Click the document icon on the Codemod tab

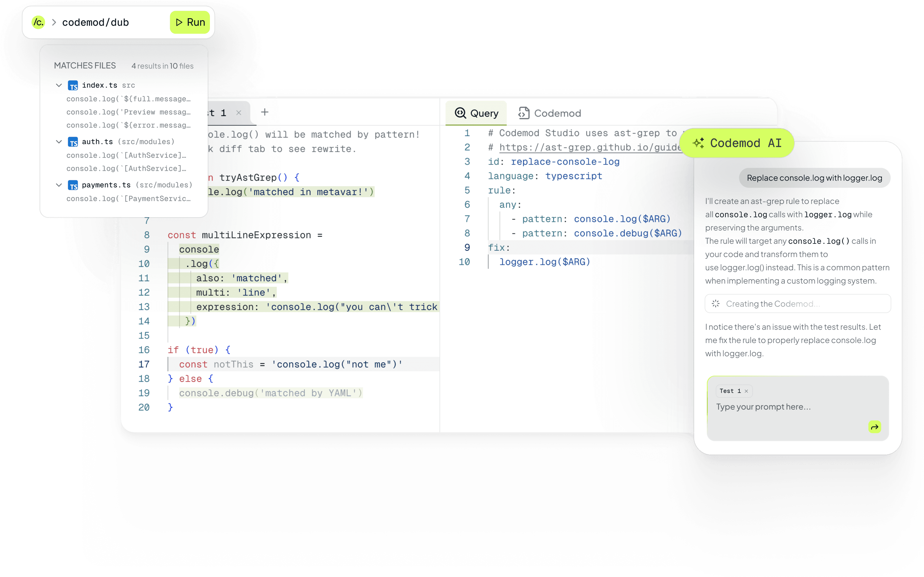pos(524,113)
